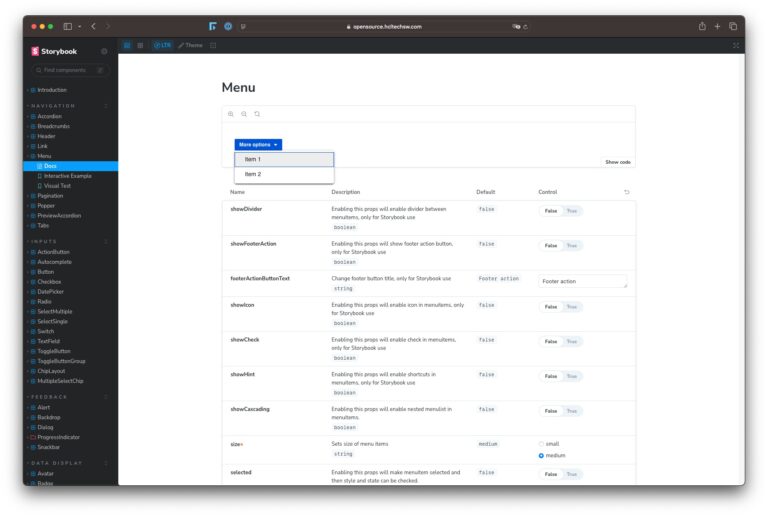Zoom in on the preview canvas

coord(231,114)
